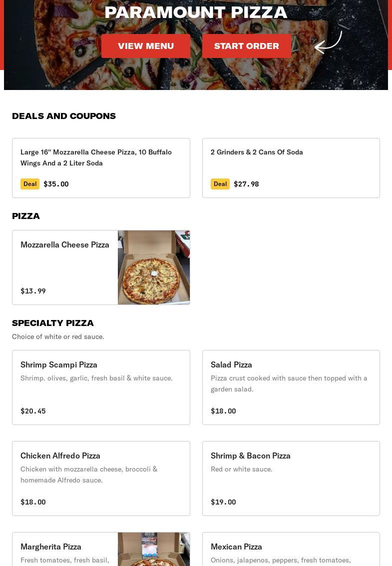The width and height of the screenshot is (392, 566).
Task: Open the Shrimp Scampi Pizza item
Action: 101,387
